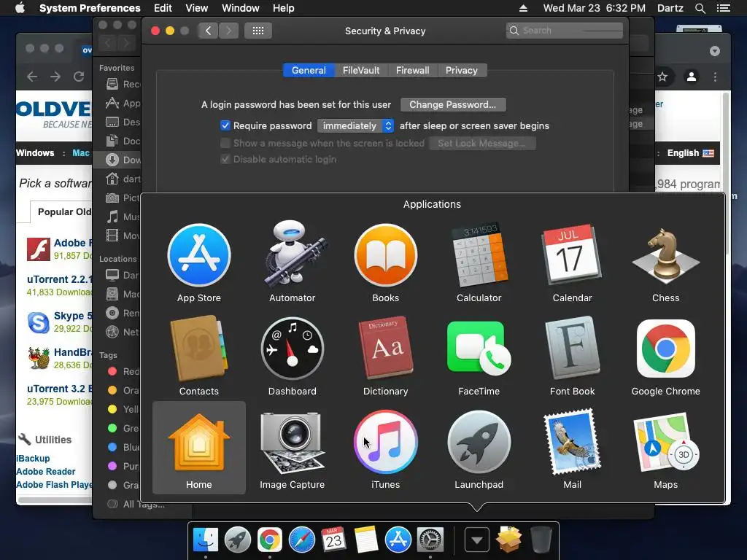Click the Launchpad rocket in the Dock
Viewport: 747px width, 560px height.
(x=237, y=540)
